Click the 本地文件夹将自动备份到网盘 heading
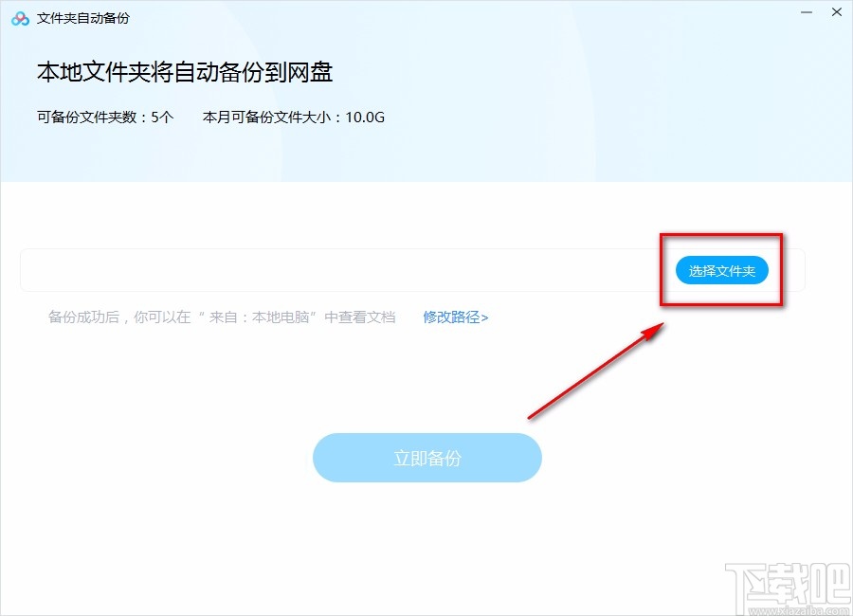This screenshot has width=853, height=616. [184, 72]
